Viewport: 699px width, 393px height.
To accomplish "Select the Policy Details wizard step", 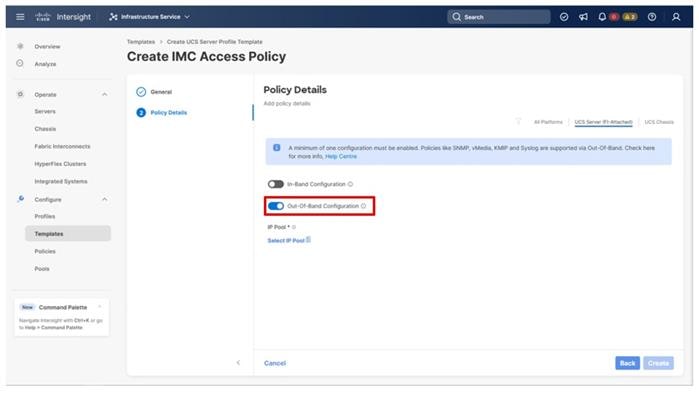I will pyautogui.click(x=169, y=112).
